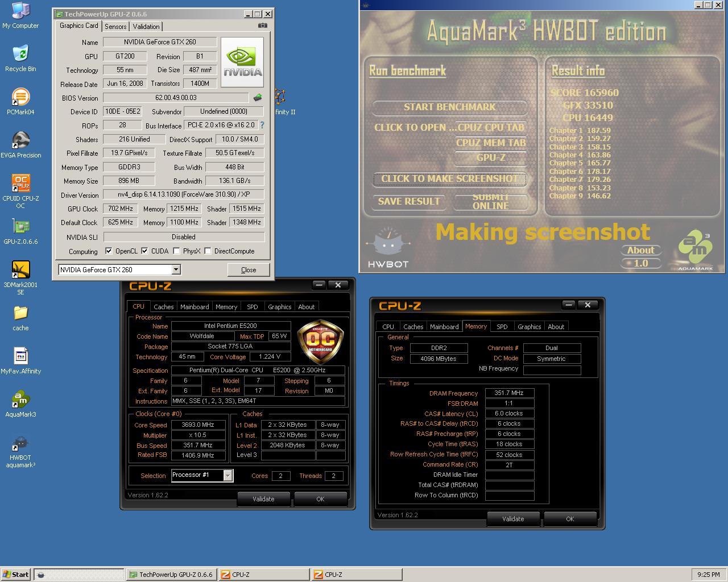The width and height of the screenshot is (728, 582).
Task: Click Validate in right CPU-Z Memory window
Action: tap(513, 519)
